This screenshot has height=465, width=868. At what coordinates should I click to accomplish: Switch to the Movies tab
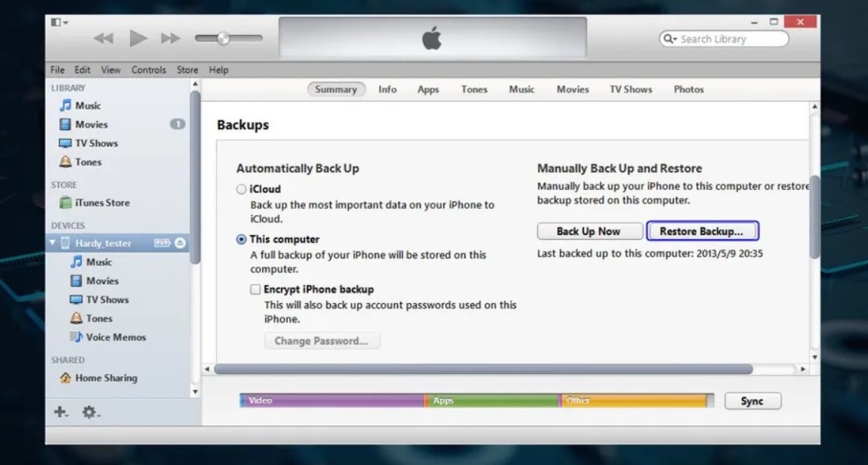(x=573, y=89)
